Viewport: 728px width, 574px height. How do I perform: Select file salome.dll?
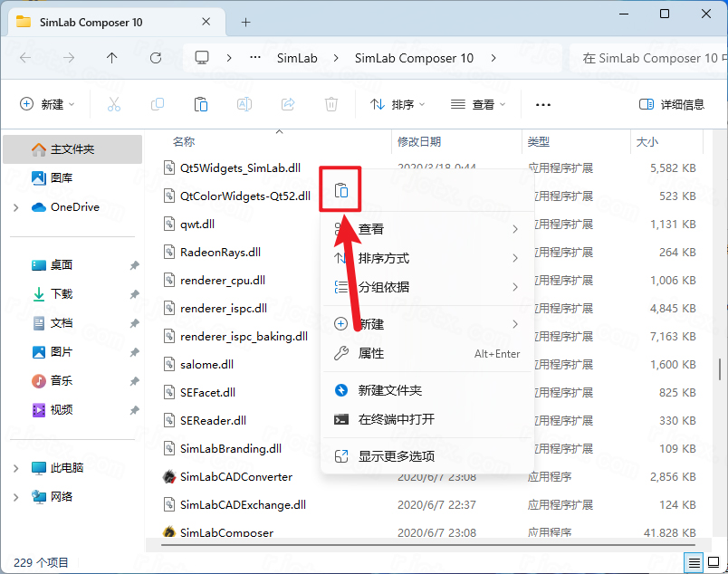(206, 365)
